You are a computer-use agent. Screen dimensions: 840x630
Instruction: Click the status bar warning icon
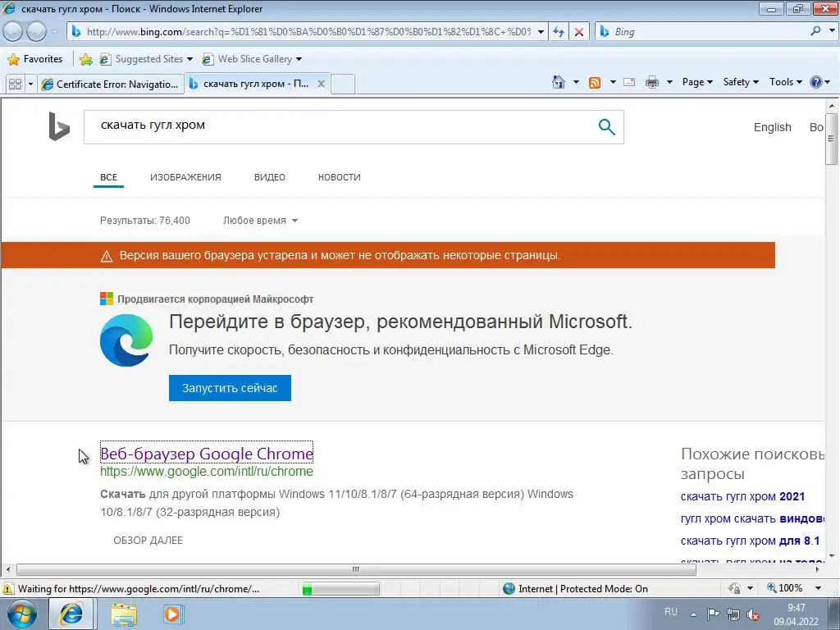8,589
